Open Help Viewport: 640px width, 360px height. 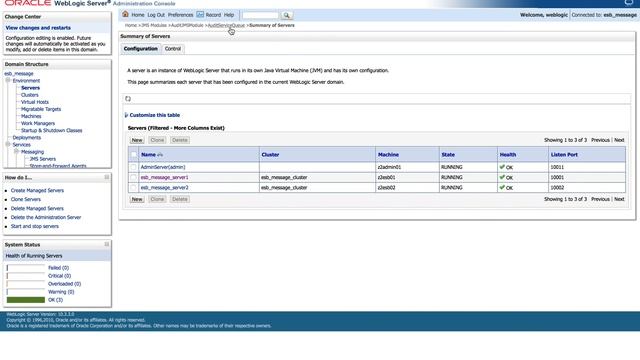229,15
